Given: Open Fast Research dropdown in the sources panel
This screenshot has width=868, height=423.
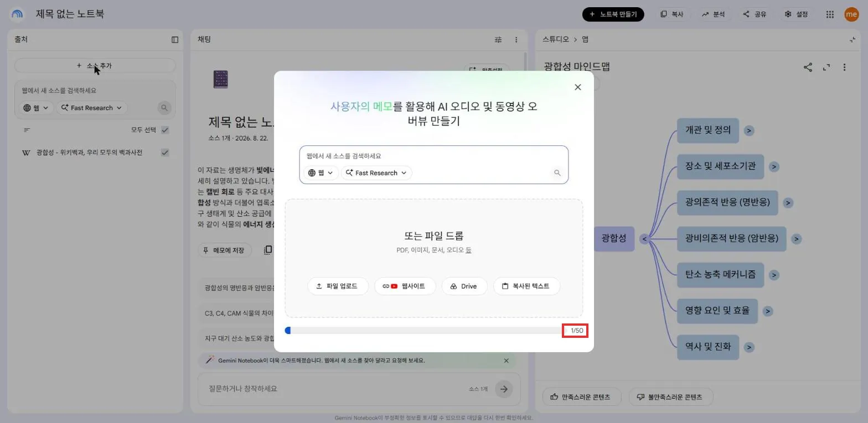Looking at the screenshot, I should (92, 108).
